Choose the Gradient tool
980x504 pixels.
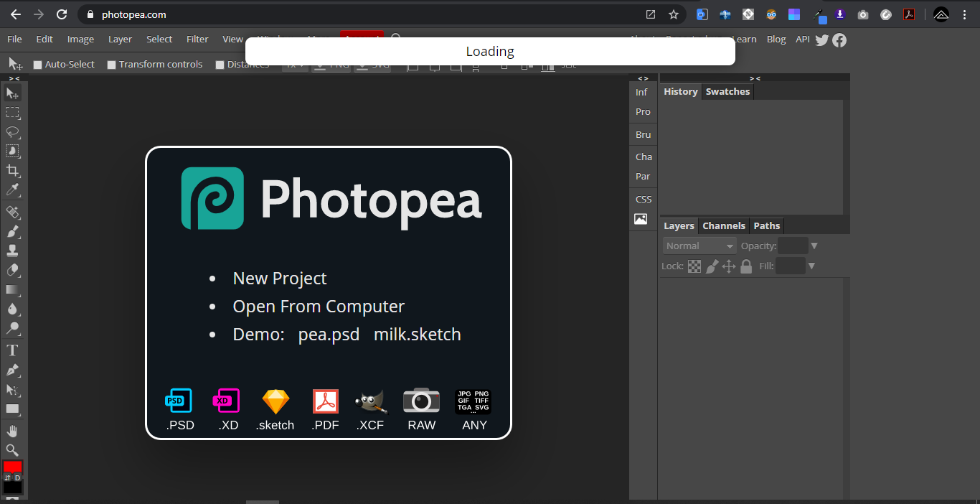click(x=12, y=290)
